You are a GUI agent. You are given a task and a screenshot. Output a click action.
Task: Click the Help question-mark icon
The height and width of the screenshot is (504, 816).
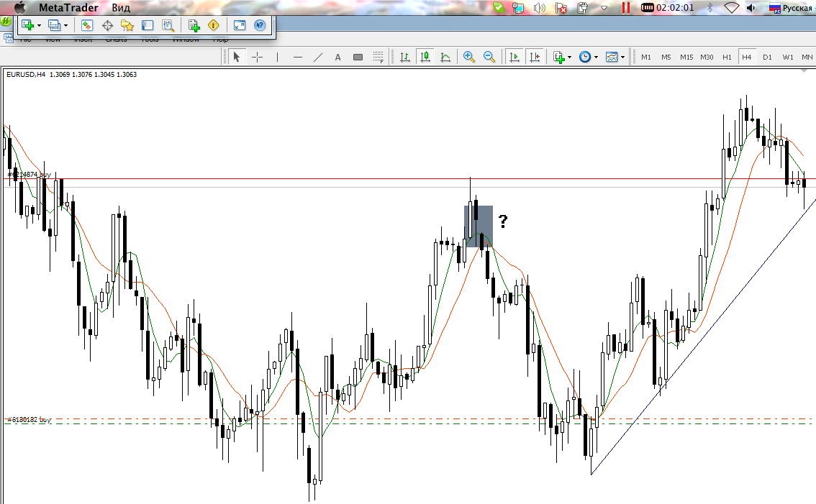tap(260, 25)
